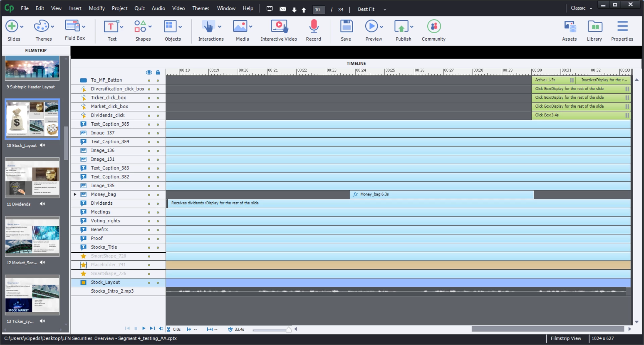This screenshot has height=345, width=644.
Task: Toggle lock dot for Ticker_click_box
Action: pyautogui.click(x=158, y=98)
